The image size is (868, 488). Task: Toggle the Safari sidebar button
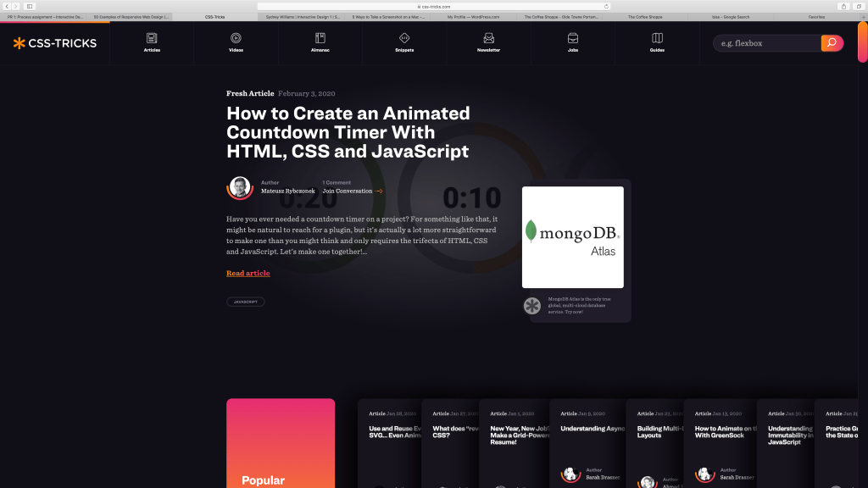29,6
